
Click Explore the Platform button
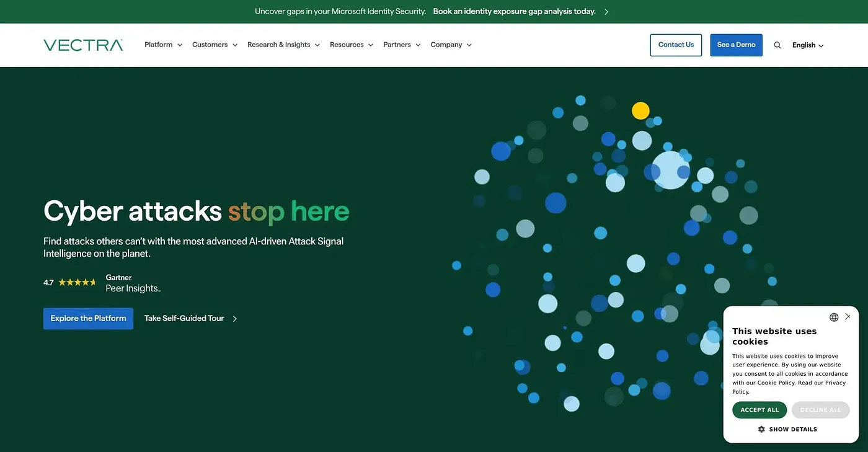point(88,319)
